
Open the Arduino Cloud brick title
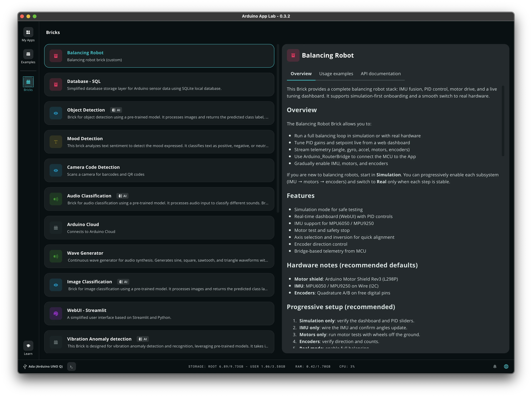(x=83, y=224)
